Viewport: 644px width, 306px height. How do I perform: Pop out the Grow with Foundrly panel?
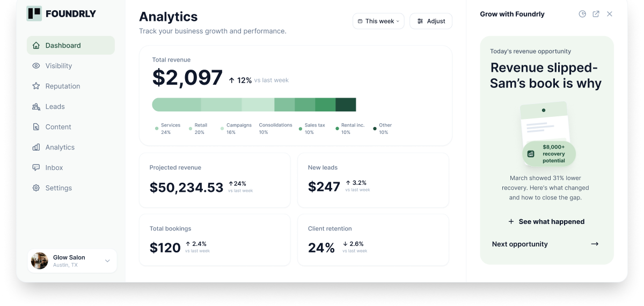tap(596, 14)
